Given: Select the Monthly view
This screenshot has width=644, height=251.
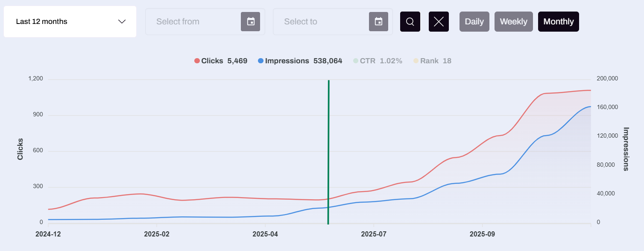Looking at the screenshot, I should 558,21.
